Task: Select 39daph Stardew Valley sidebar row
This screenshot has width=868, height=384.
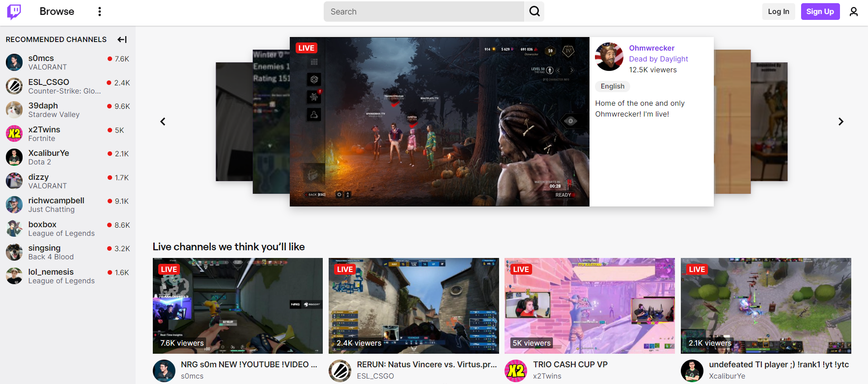Action: tap(68, 110)
